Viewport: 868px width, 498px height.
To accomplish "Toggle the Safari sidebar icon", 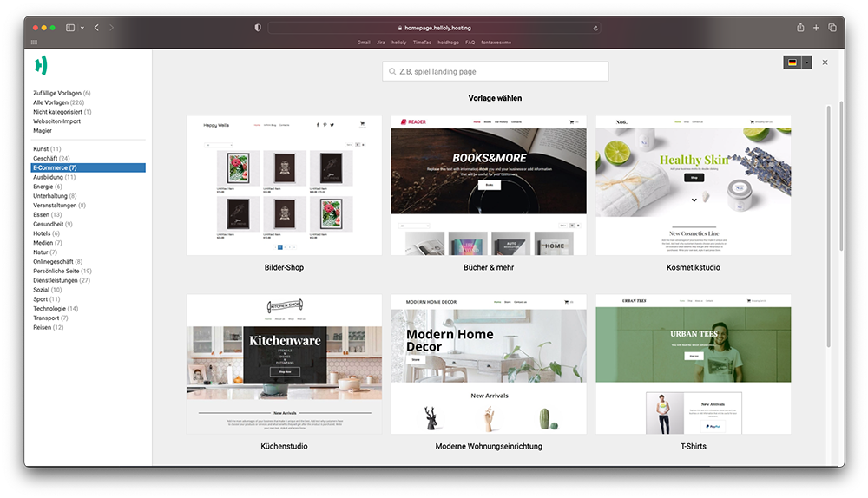I will pos(70,28).
